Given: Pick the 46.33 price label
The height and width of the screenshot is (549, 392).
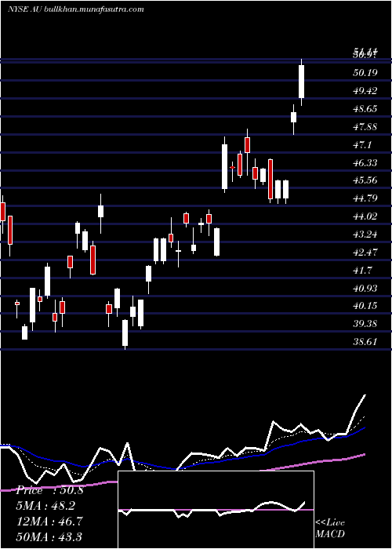Looking at the screenshot, I should tap(365, 163).
